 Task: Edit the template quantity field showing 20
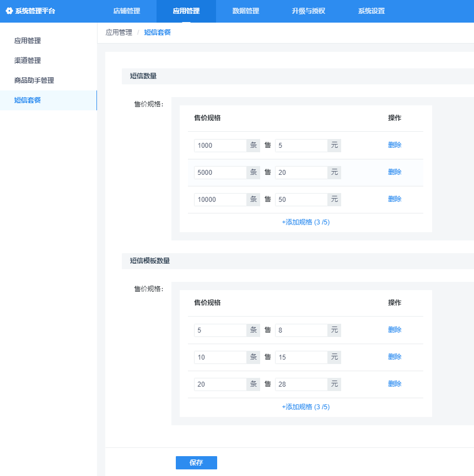pyautogui.click(x=220, y=384)
